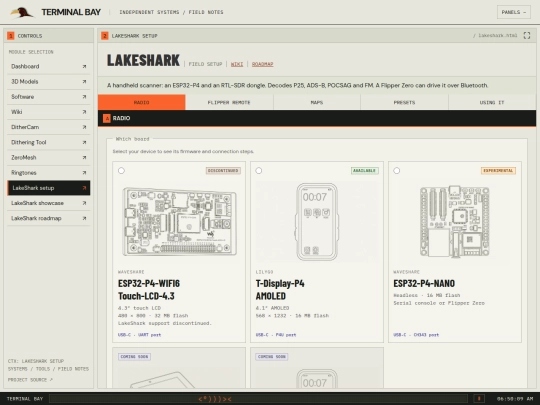Image resolution: width=540 pixels, height=405 pixels.
Task: Open Ringtones arrow icon
Action: tap(84, 173)
